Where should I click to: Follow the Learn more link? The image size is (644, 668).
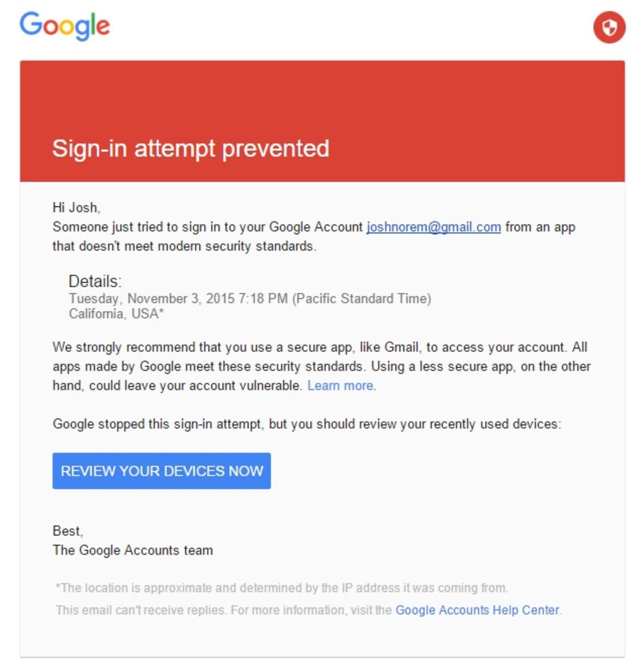[x=342, y=386]
